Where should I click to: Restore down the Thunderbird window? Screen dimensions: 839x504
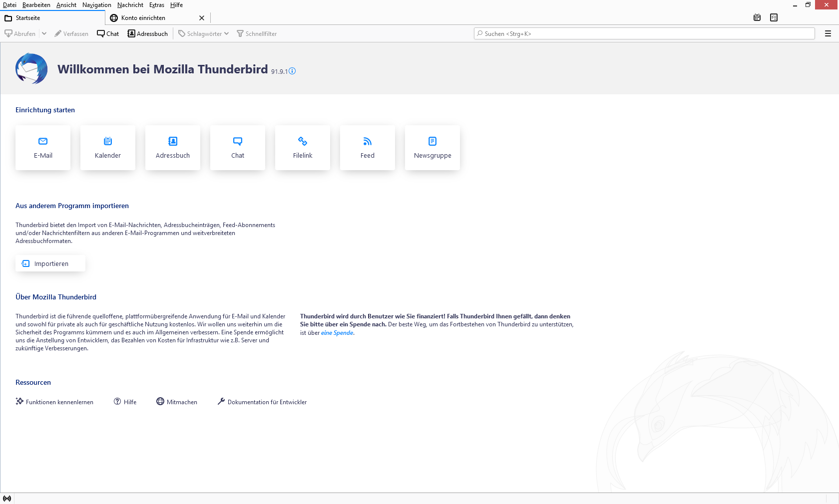pos(808,5)
